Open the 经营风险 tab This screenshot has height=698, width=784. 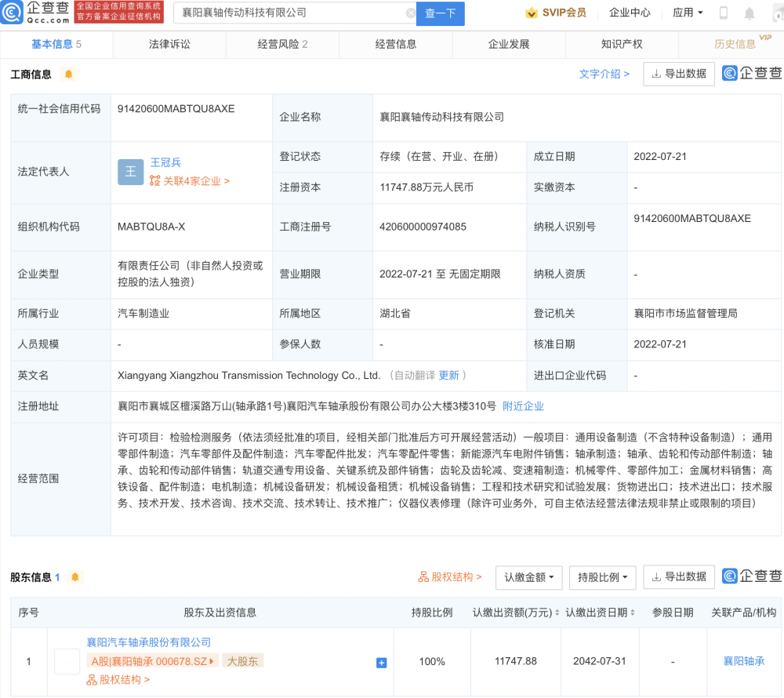pos(282,45)
